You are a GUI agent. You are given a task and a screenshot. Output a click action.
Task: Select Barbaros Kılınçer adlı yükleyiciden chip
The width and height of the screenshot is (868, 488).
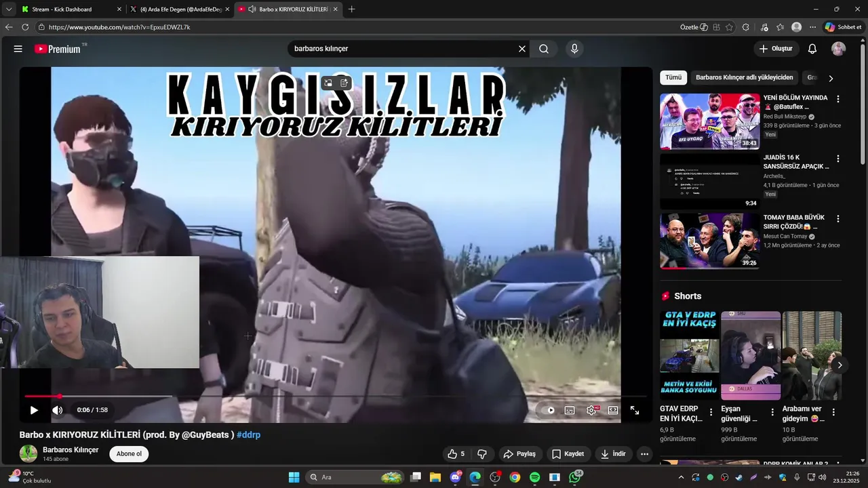[x=744, y=77]
